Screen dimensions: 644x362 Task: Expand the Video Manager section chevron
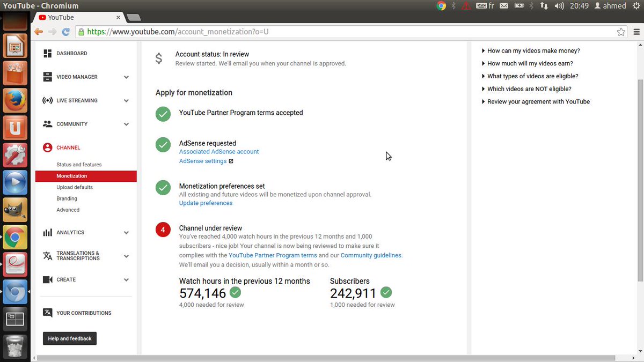[x=126, y=77]
